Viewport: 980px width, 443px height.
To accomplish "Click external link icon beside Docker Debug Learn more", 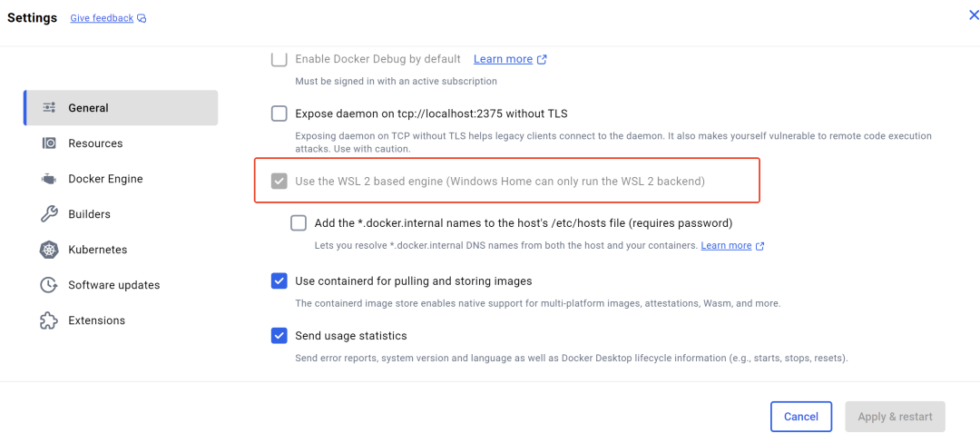I will (542, 59).
